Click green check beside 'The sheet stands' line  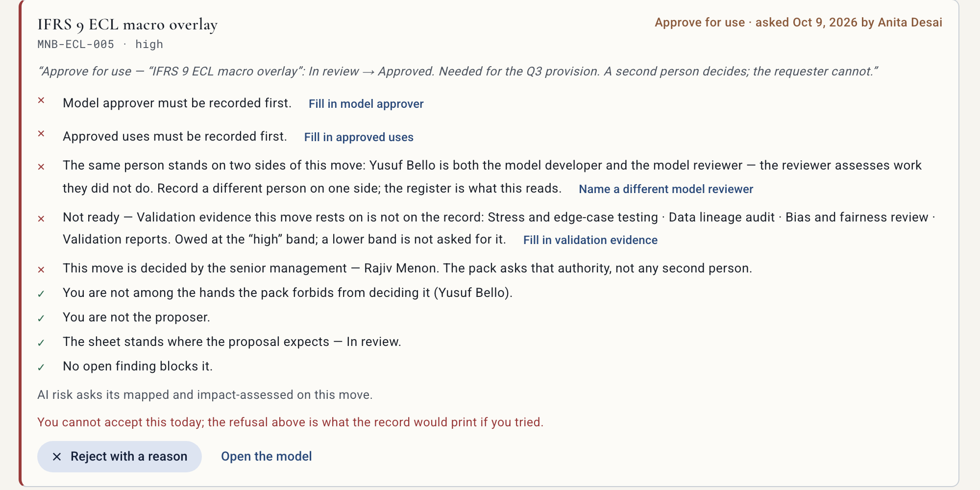41,343
